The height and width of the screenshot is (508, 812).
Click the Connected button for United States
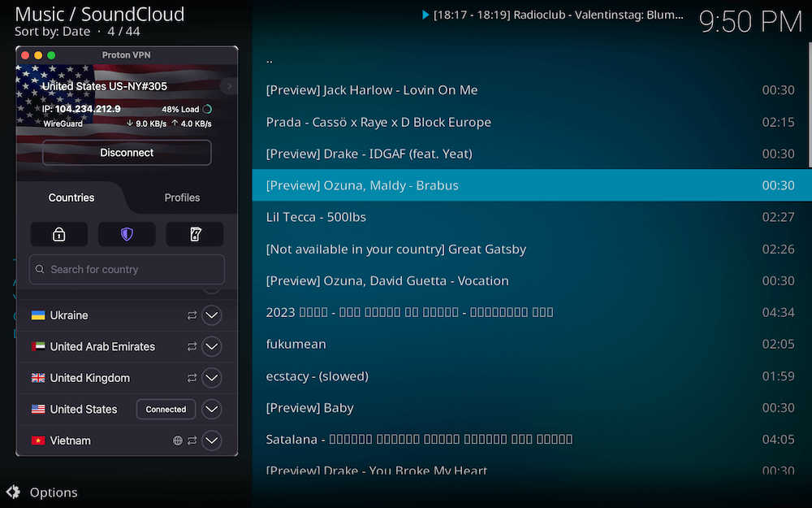click(x=166, y=409)
